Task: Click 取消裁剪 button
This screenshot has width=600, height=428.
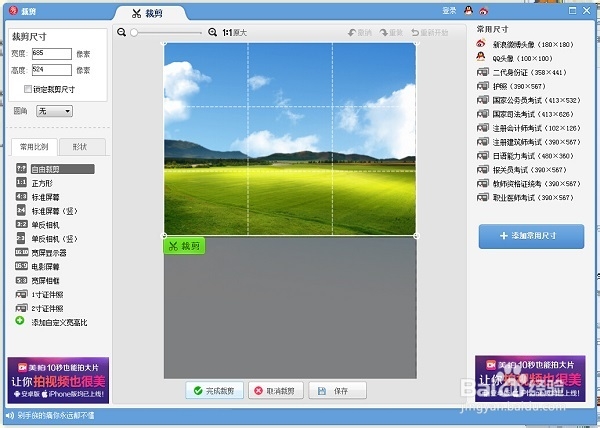Action: pyautogui.click(x=276, y=391)
